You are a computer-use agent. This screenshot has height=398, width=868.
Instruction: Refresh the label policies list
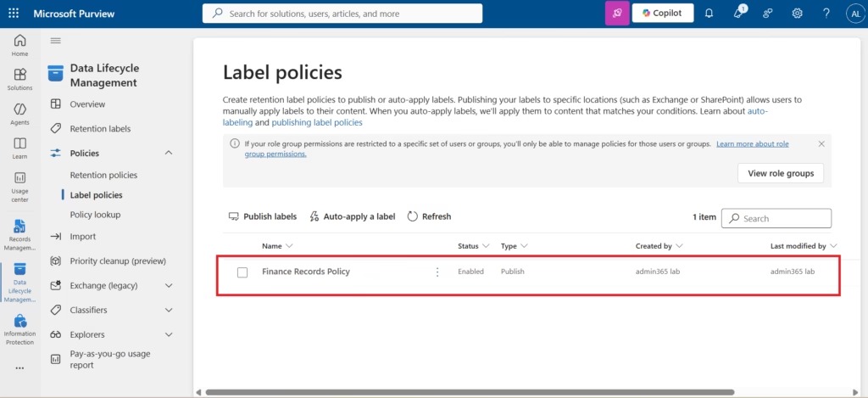point(429,216)
